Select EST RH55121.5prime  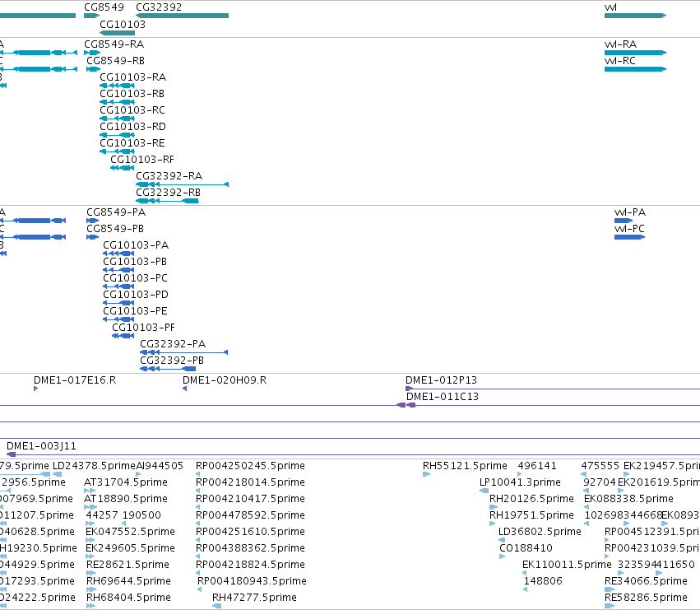(x=465, y=466)
